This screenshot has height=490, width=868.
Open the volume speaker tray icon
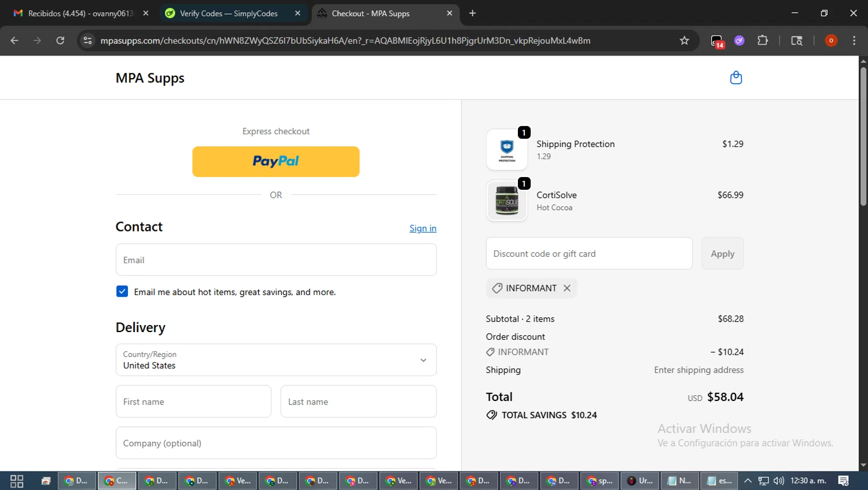pyautogui.click(x=779, y=481)
